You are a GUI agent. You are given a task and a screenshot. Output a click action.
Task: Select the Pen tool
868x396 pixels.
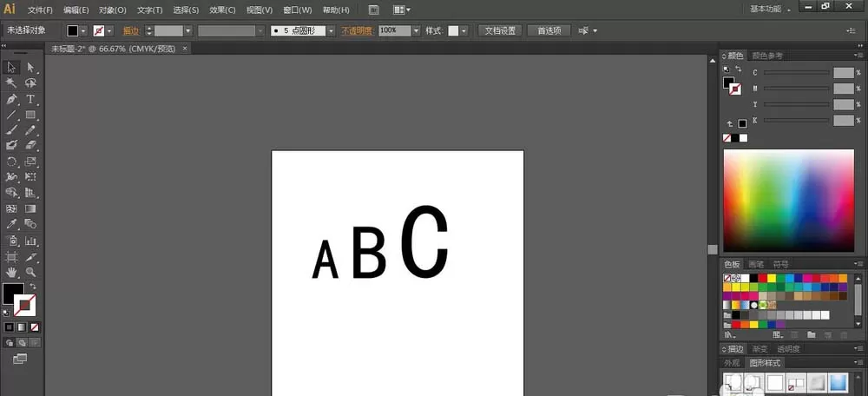coord(11,99)
